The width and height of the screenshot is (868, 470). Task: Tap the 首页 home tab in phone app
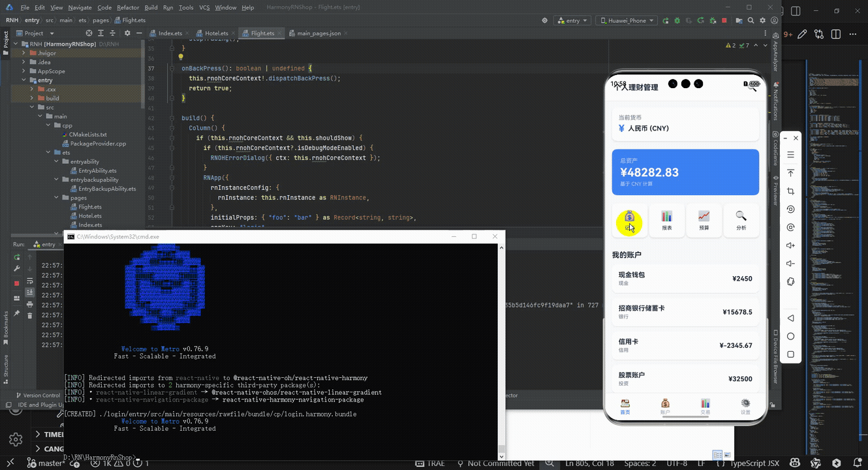pyautogui.click(x=625, y=406)
